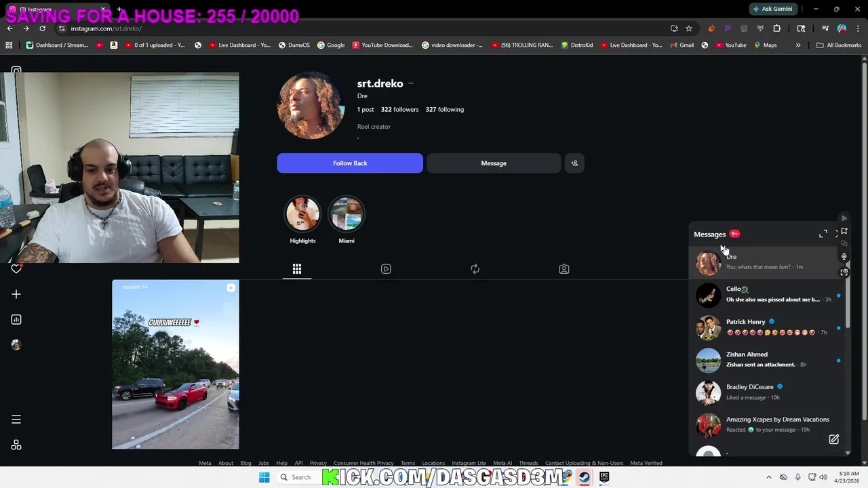Image resolution: width=868 pixels, height=488 pixels.
Task: Open Chrome three-dot menu
Action: coord(857,28)
